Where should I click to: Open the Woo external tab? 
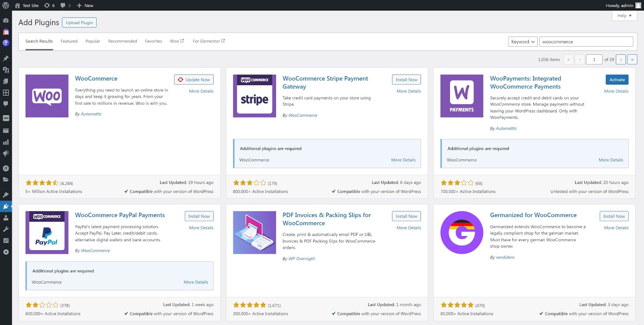[177, 41]
